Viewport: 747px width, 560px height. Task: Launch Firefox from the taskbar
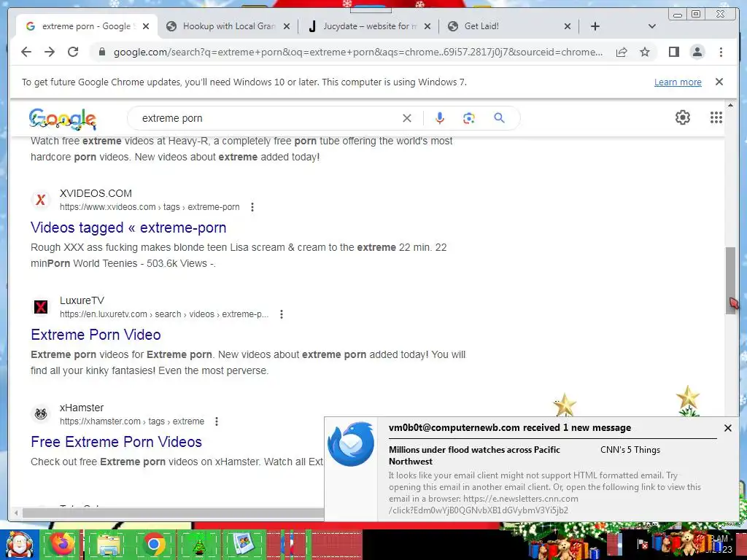pos(63,544)
